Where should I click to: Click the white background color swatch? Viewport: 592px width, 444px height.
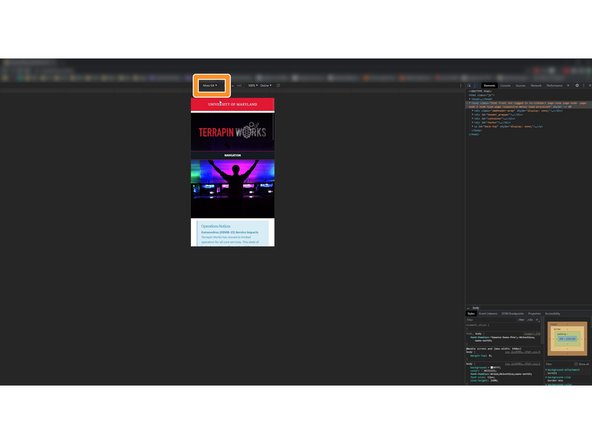point(492,367)
